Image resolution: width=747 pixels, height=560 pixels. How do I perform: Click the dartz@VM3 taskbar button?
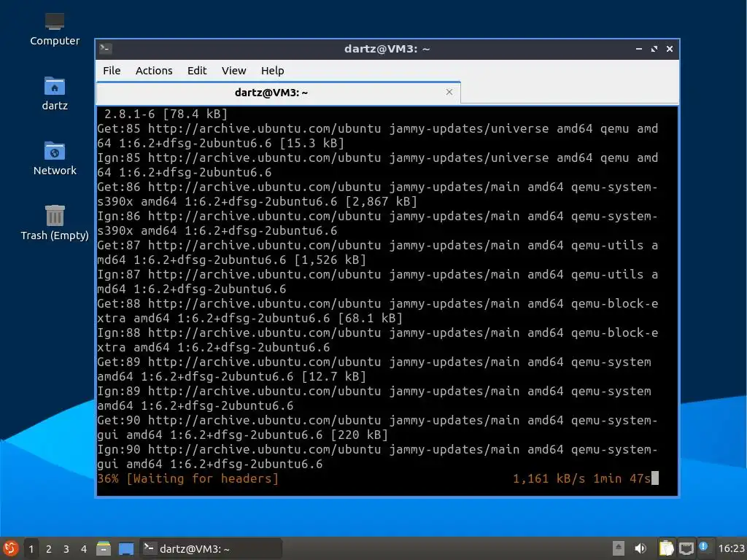pyautogui.click(x=211, y=548)
